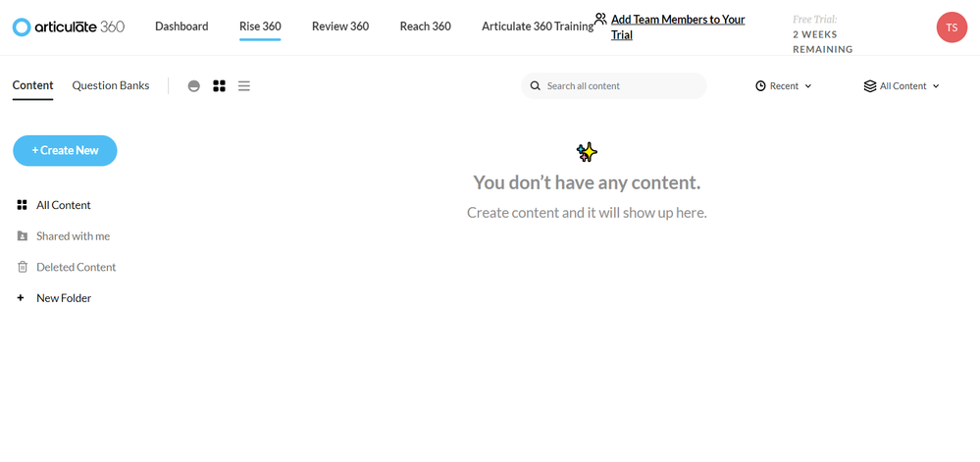Switch to the Question Banks tab
The height and width of the screenshot is (462, 980).
pos(111,85)
